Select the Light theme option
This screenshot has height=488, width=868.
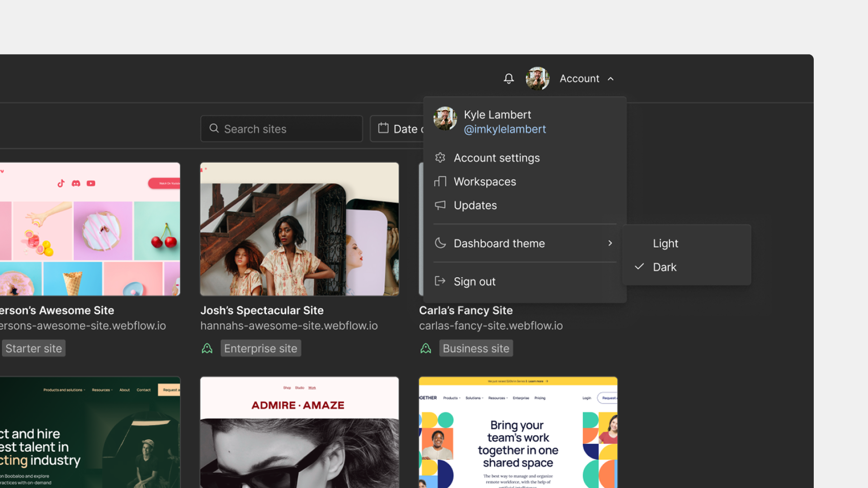665,243
